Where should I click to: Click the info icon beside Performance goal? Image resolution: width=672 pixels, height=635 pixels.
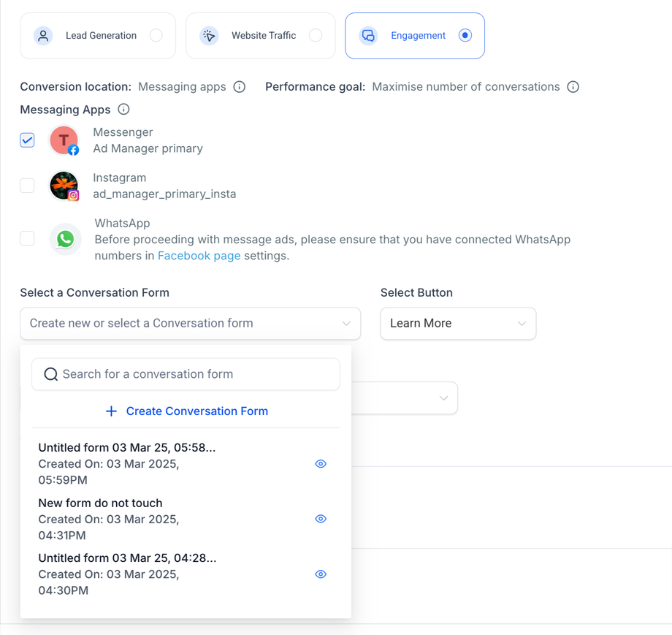click(x=573, y=87)
